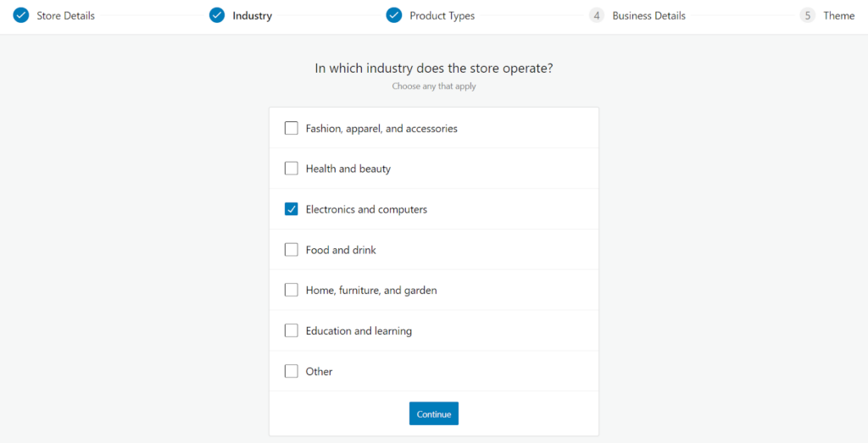Tick the Food and drink checkbox
The image size is (868, 443).
[x=292, y=250]
